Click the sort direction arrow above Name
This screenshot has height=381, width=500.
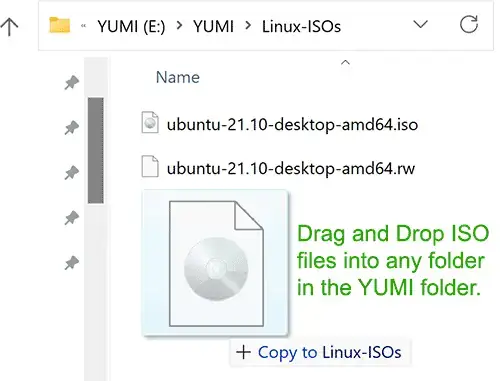(x=345, y=62)
